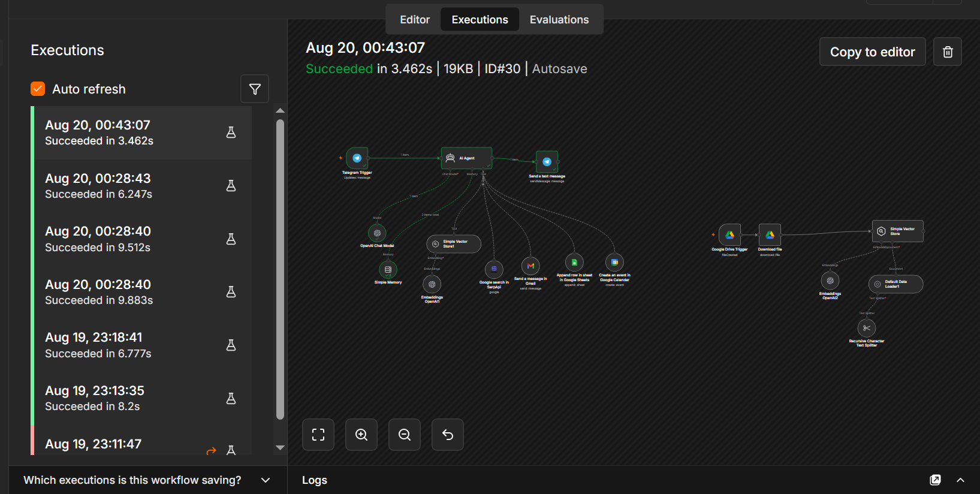Open the Evaluations tab
Screen dimensions: 980x494
pyautogui.click(x=559, y=20)
